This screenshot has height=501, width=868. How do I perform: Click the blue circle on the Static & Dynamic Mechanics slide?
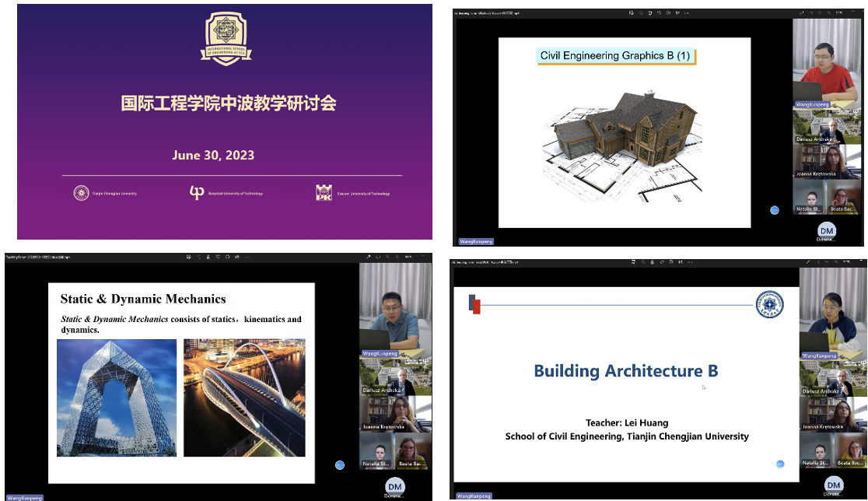pos(340,465)
